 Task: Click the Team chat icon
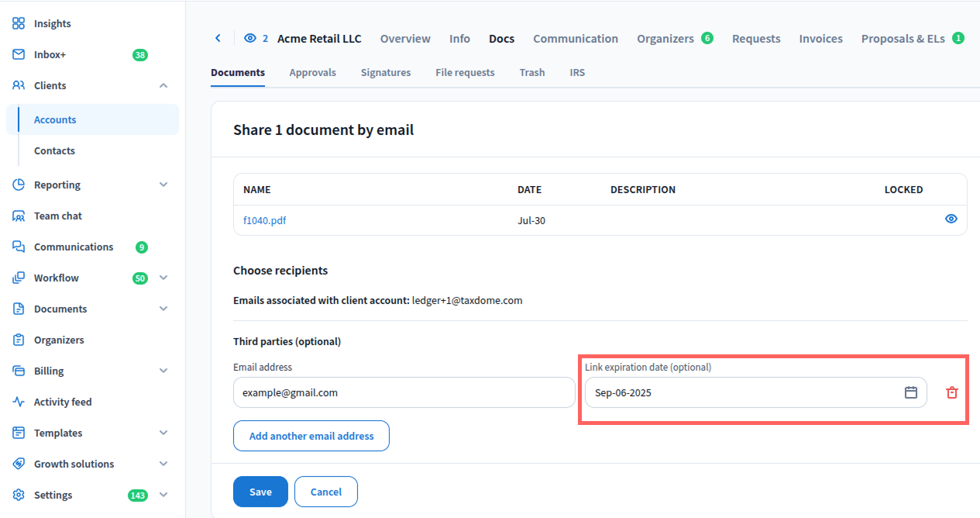coord(19,216)
